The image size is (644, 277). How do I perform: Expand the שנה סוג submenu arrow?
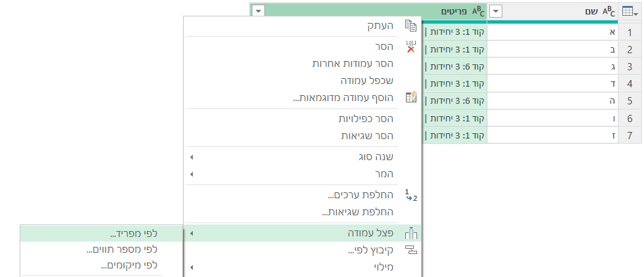tap(191, 158)
